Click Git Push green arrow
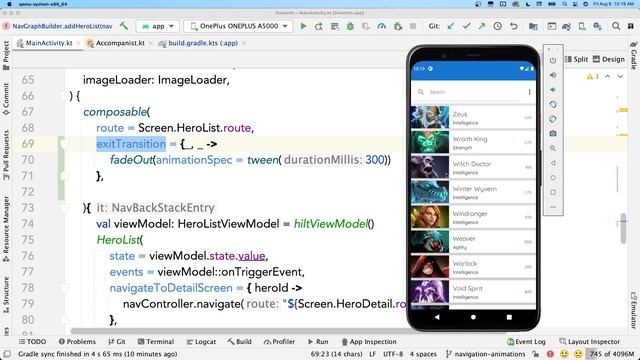The width and height of the screenshot is (640, 360). click(482, 26)
